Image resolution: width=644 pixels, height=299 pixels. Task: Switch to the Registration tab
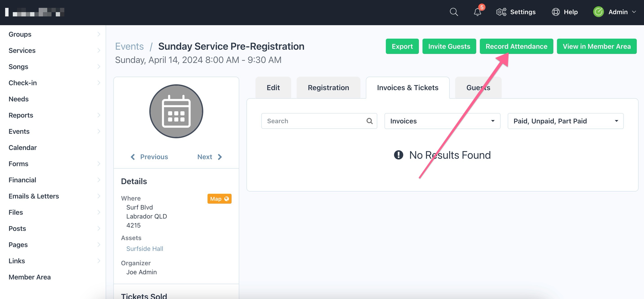[328, 88]
